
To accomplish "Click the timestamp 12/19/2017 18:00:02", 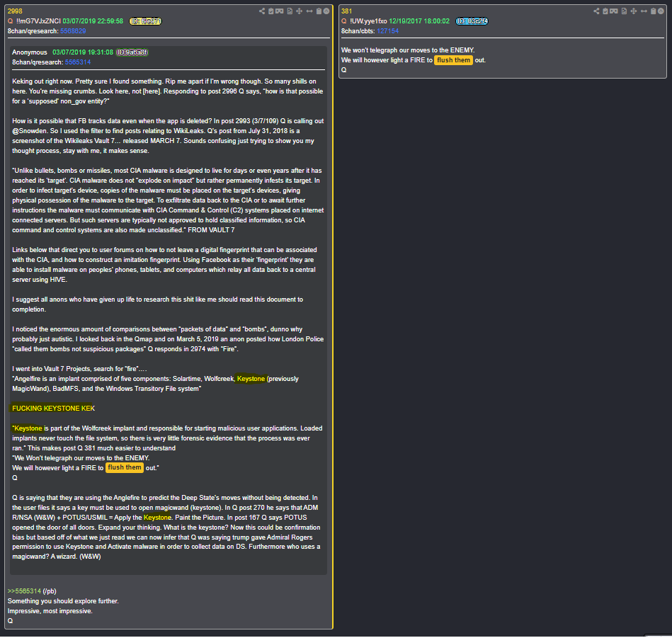I will [x=419, y=21].
